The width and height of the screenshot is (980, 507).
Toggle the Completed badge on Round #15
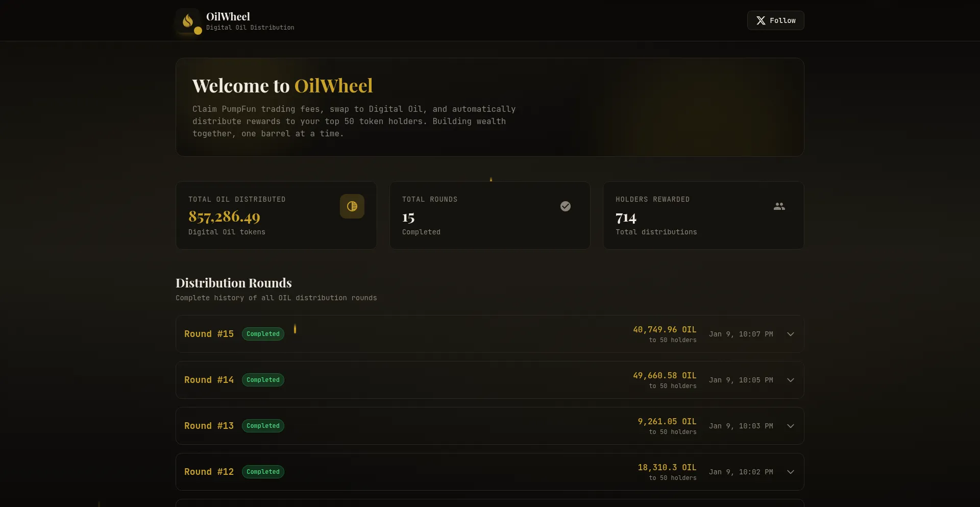pos(262,334)
